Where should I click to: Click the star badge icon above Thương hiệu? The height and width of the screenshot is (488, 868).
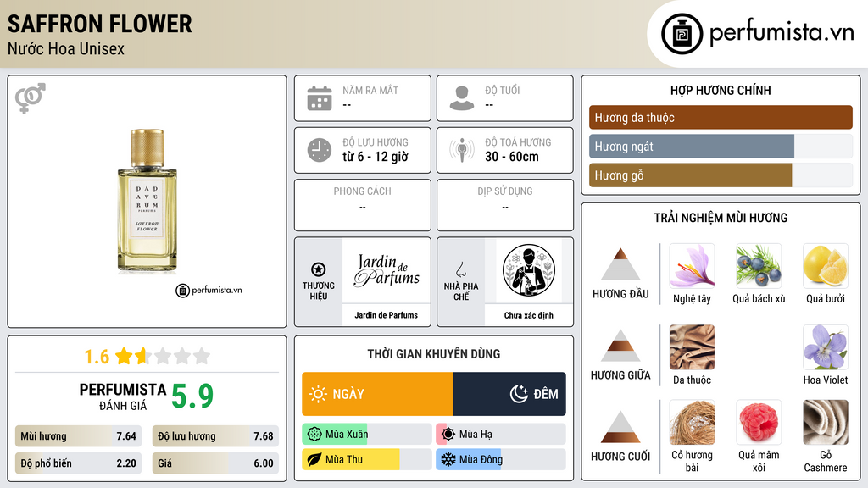click(x=319, y=269)
